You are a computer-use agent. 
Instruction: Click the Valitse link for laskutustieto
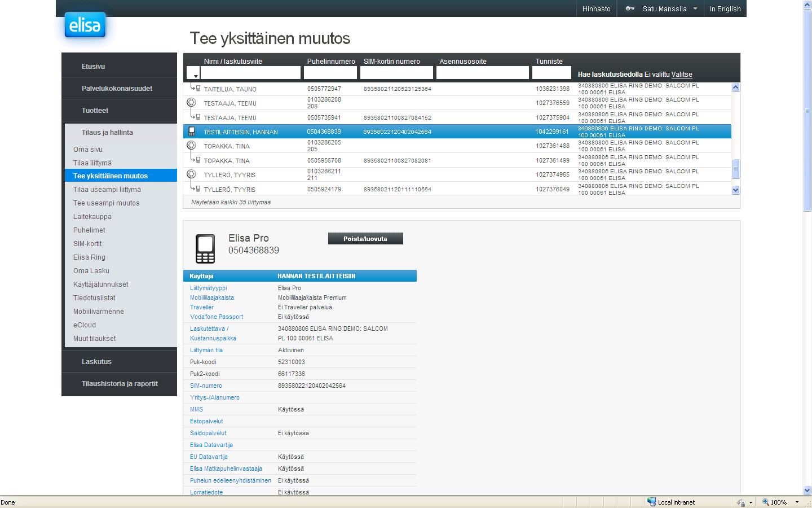pos(682,74)
